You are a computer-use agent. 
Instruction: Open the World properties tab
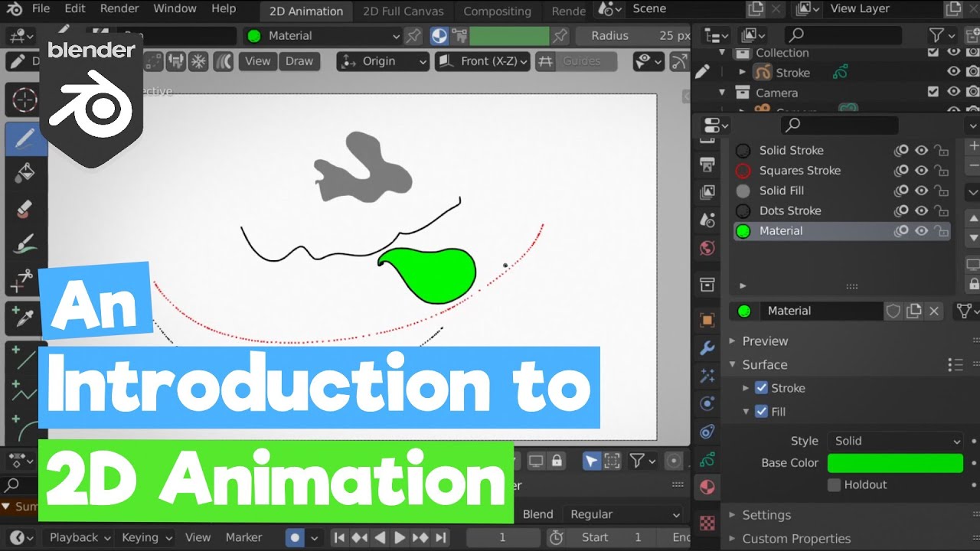pos(707,248)
